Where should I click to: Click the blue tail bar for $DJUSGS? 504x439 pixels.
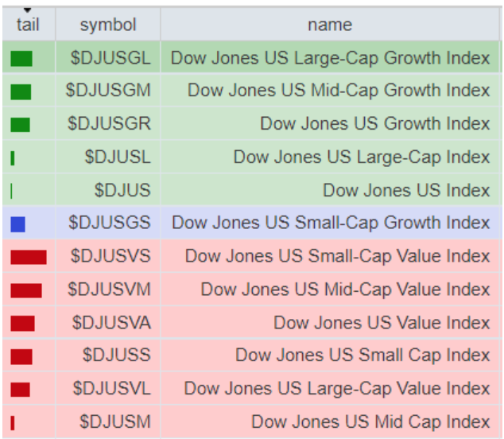[18, 224]
